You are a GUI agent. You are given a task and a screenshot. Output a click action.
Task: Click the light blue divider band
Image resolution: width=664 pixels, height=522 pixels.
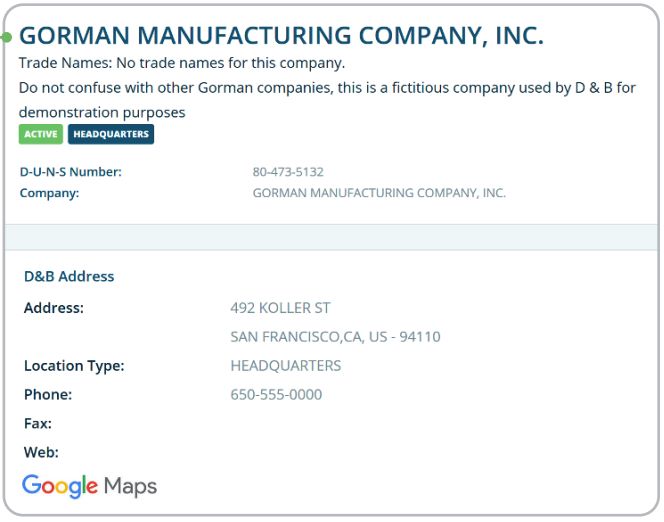[x=332, y=237]
